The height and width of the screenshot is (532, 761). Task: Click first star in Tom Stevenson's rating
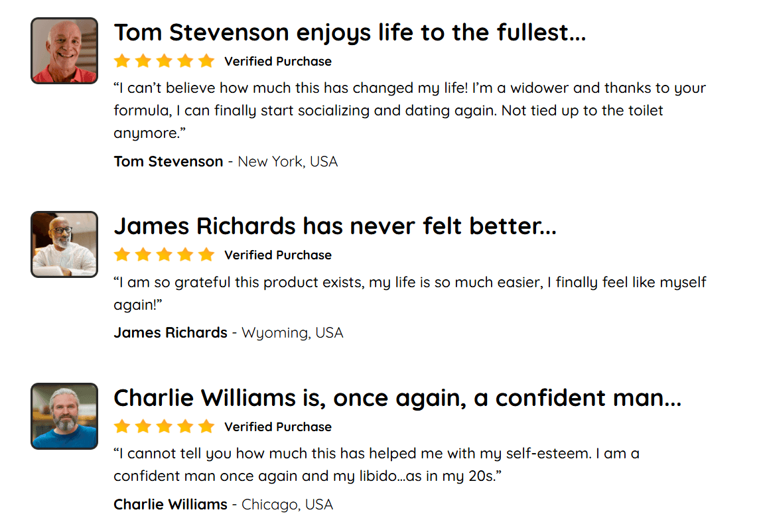tap(121, 62)
